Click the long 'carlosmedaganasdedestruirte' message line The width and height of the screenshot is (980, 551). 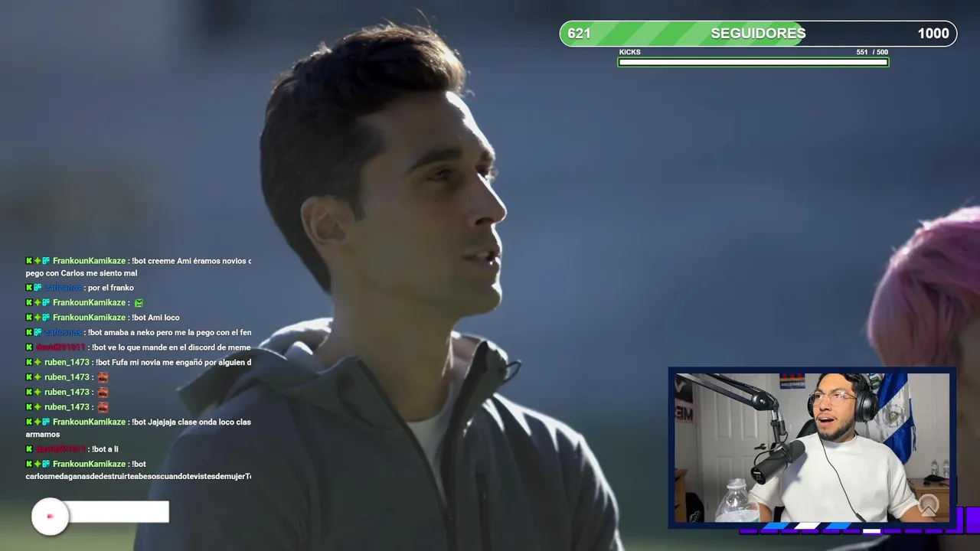click(139, 476)
